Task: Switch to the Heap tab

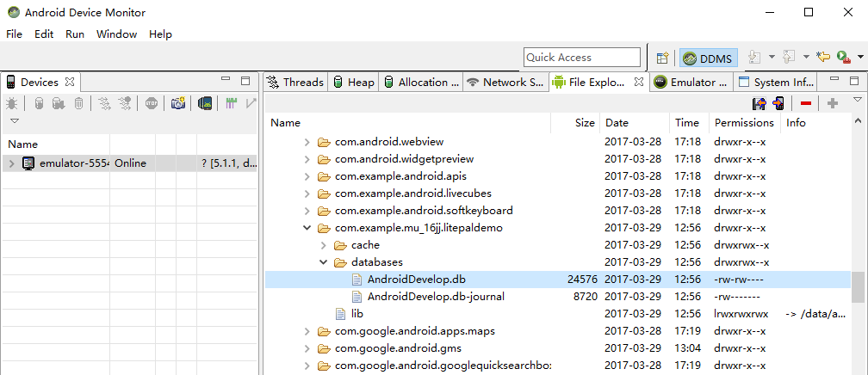Action: point(353,82)
